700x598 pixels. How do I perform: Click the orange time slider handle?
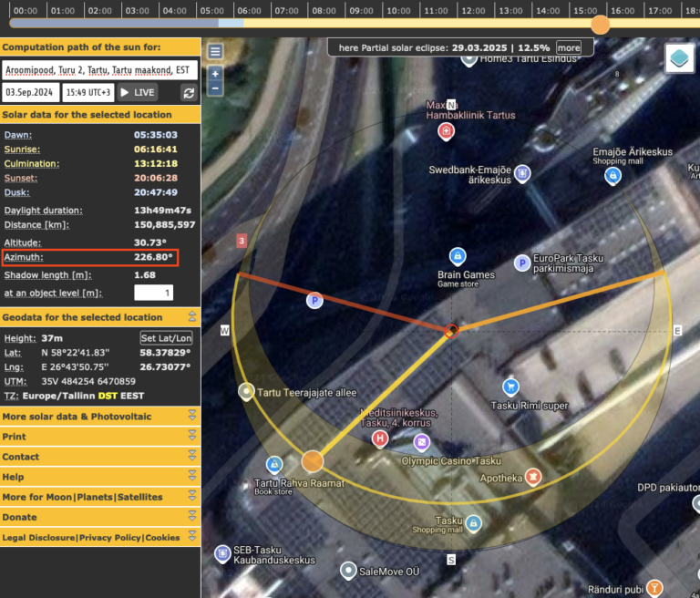point(600,24)
